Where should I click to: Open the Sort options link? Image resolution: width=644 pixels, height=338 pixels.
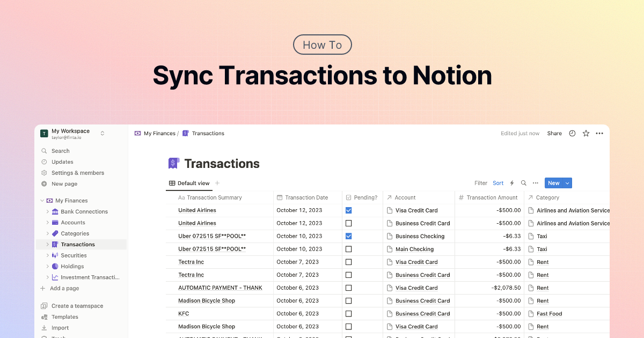pyautogui.click(x=498, y=183)
